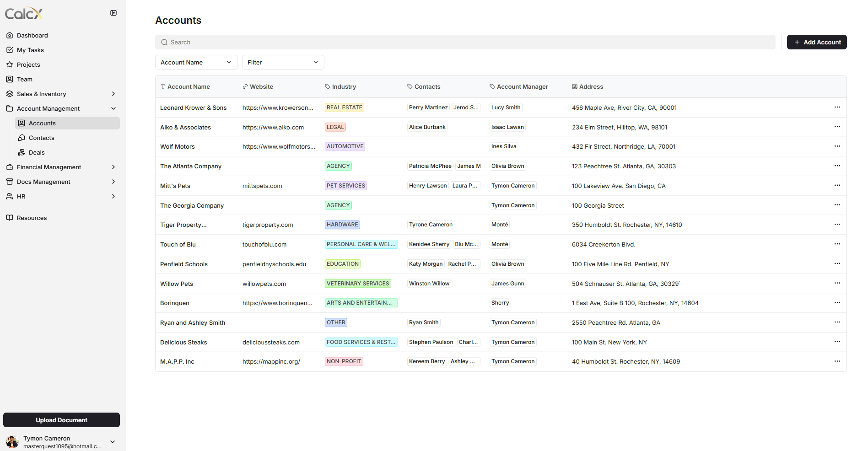The image size is (868, 451).
Task: Click the Resources book icon
Action: (10, 218)
